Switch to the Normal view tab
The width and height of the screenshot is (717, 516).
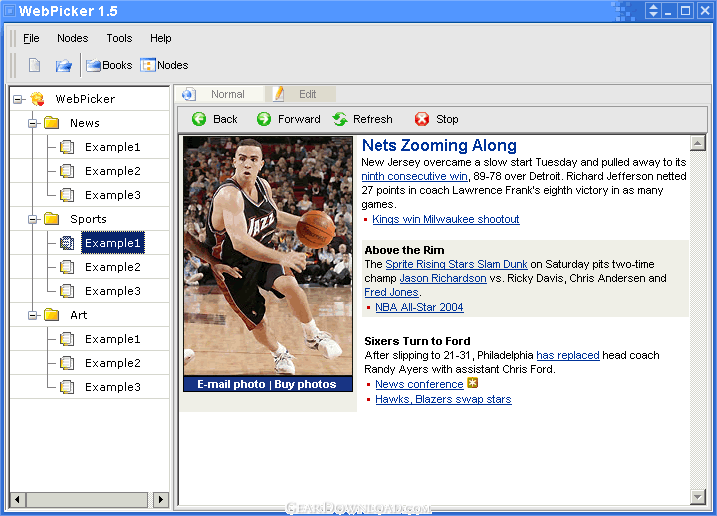pos(220,94)
